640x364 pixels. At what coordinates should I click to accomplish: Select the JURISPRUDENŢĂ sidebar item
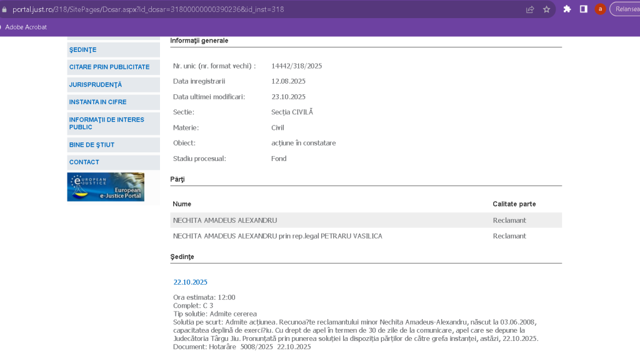(x=96, y=84)
